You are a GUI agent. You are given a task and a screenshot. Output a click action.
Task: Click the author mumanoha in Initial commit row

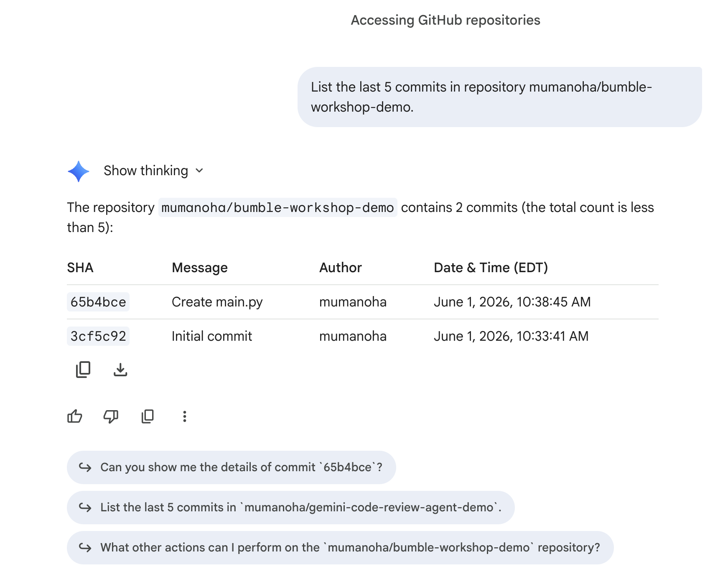point(353,336)
